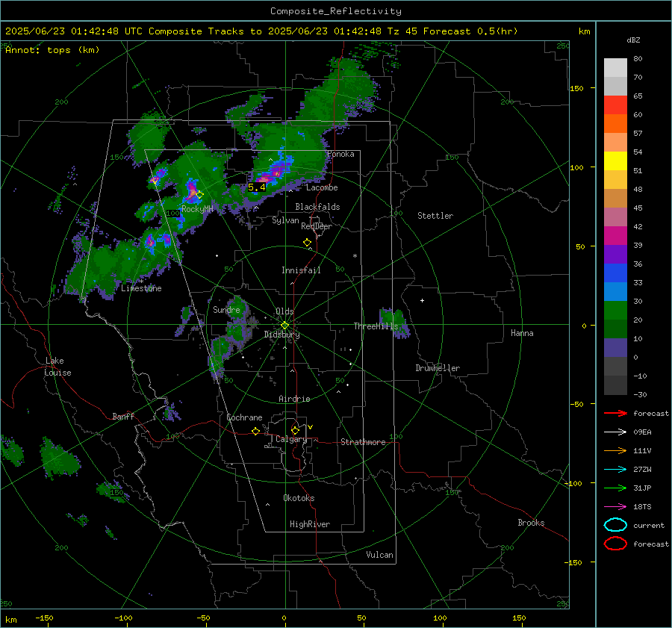The image size is (672, 628).
Task: Click the cyan 27ZW arrow legend symbol
Action: [615, 470]
